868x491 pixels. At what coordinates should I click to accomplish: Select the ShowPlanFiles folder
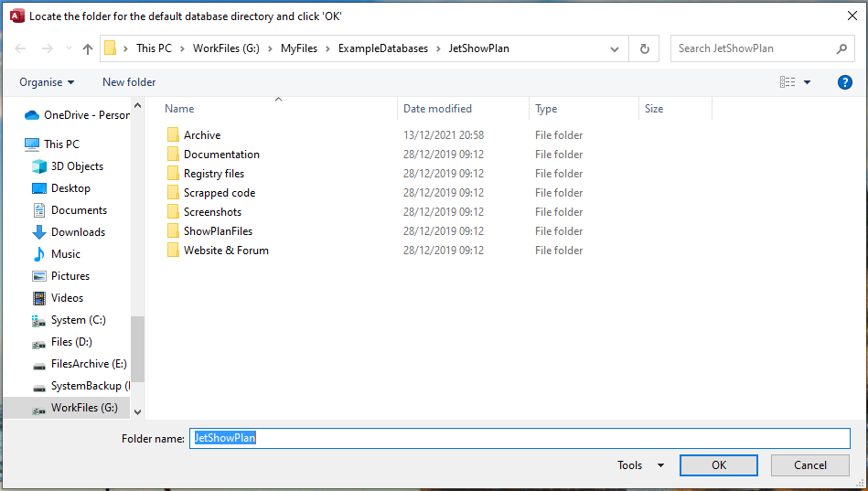pos(218,231)
